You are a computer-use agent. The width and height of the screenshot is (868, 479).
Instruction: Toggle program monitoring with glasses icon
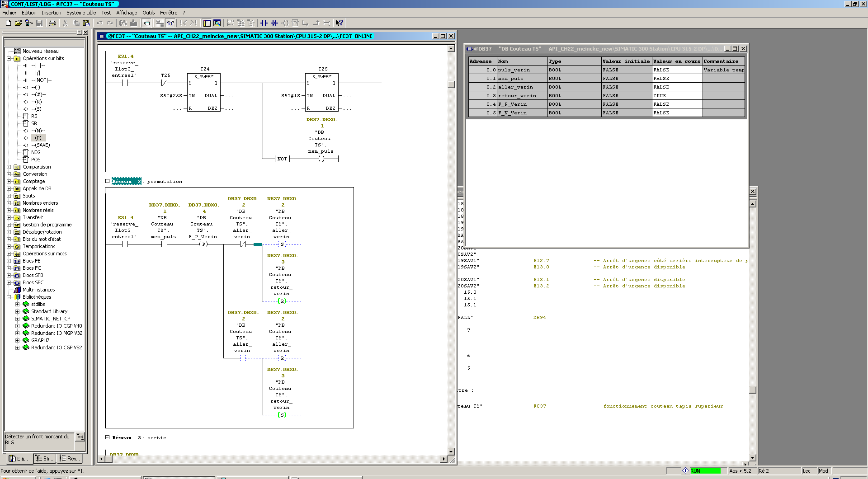[170, 23]
